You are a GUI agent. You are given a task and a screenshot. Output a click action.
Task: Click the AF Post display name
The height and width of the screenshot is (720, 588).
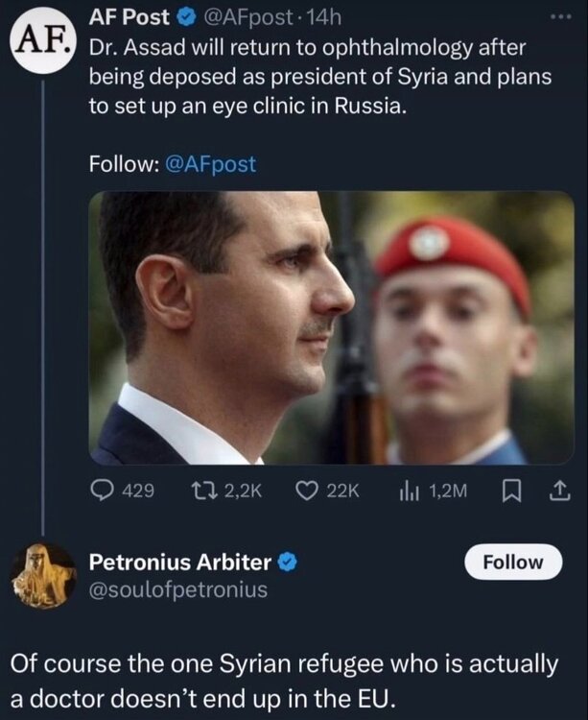point(129,16)
